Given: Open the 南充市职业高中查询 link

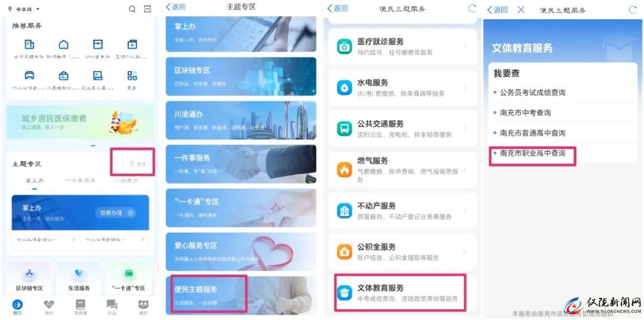Looking at the screenshot, I should point(532,153).
